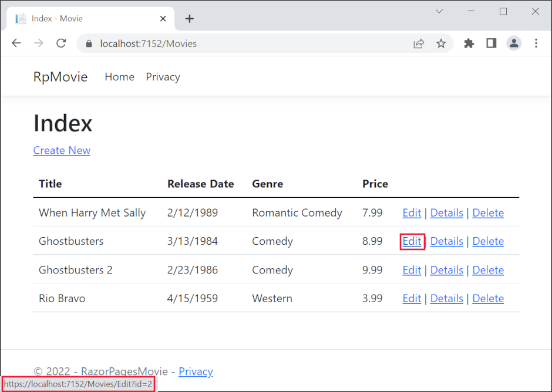The height and width of the screenshot is (392, 552).
Task: Click inside the address bar
Action: tap(235, 43)
